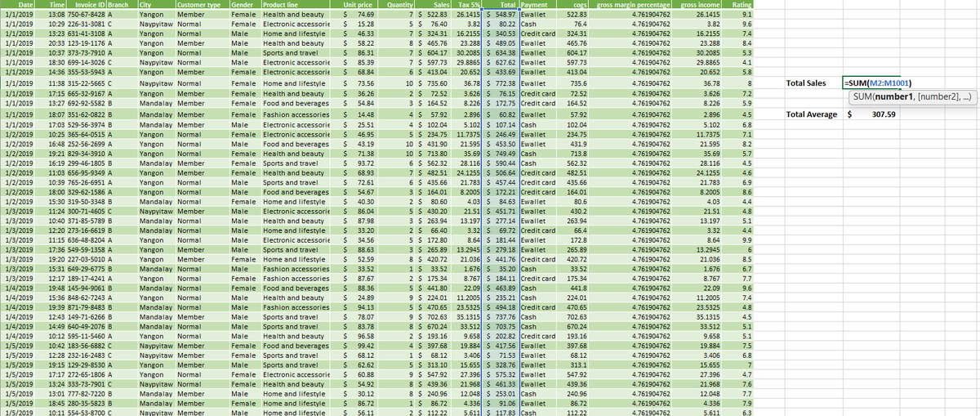The height and width of the screenshot is (416, 980).
Task: Click invoice ID 355-53-5943
Action: point(85,71)
